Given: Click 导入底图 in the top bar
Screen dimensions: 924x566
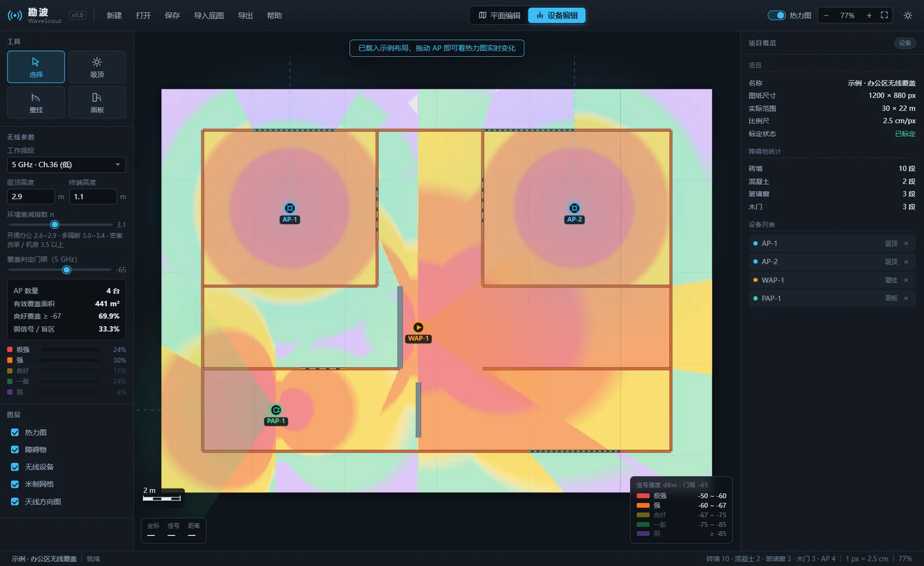Looking at the screenshot, I should pyautogui.click(x=209, y=15).
